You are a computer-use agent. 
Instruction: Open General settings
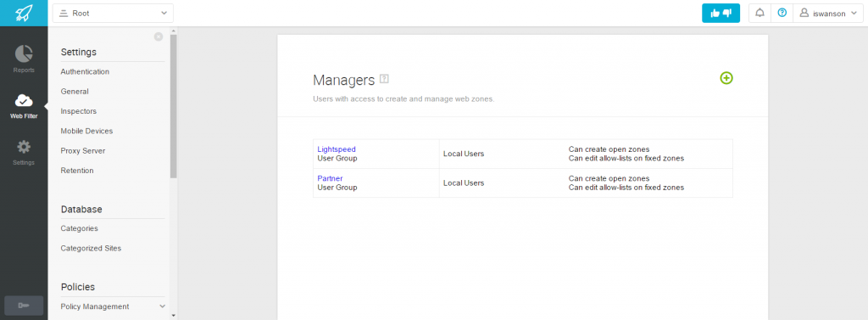(x=75, y=92)
